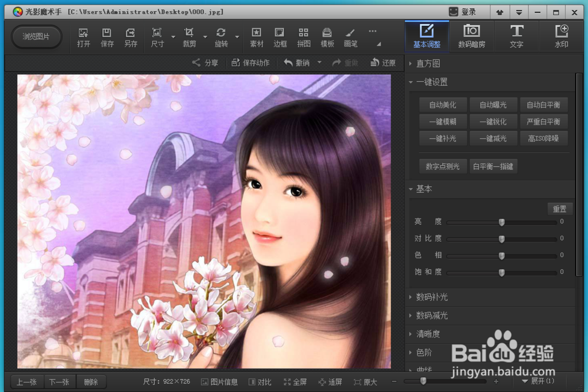Click 自动曝光 button
This screenshot has width=588, height=392.
(x=493, y=105)
